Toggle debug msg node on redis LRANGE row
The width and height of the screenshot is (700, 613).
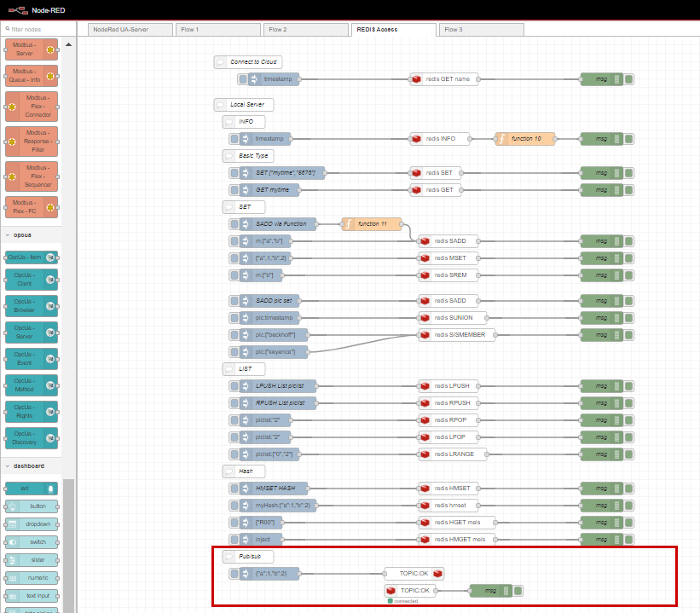629,454
